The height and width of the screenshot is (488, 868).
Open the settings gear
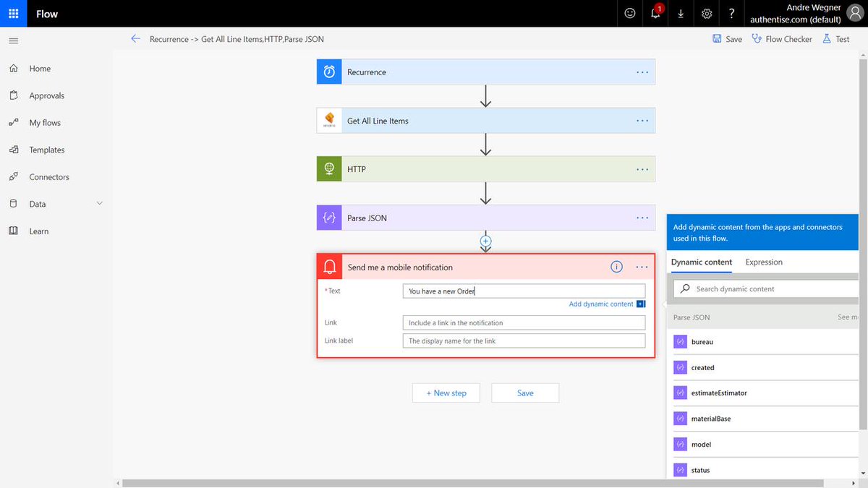point(707,13)
